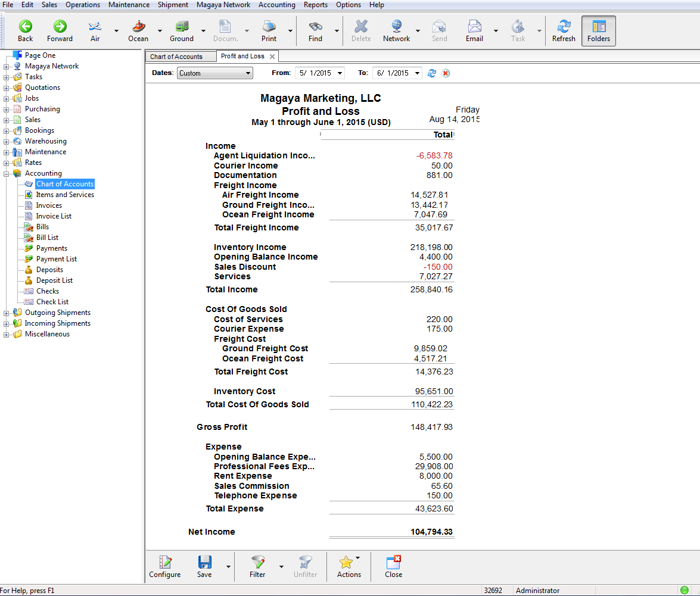The width and height of the screenshot is (700, 596).
Task: Switch to the Chart of Accounts tab
Action: 176,57
